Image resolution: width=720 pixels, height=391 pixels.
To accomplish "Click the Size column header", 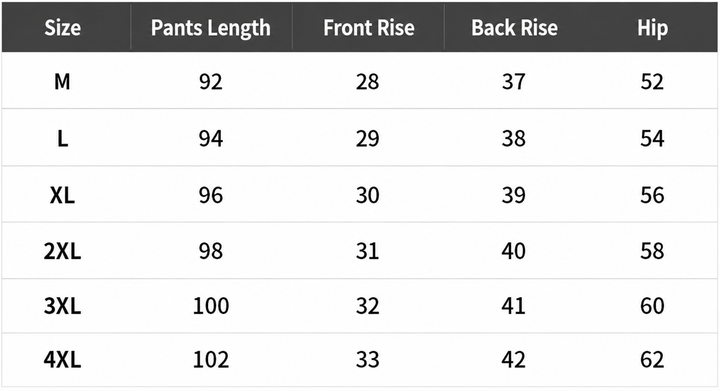I will coord(62,28).
